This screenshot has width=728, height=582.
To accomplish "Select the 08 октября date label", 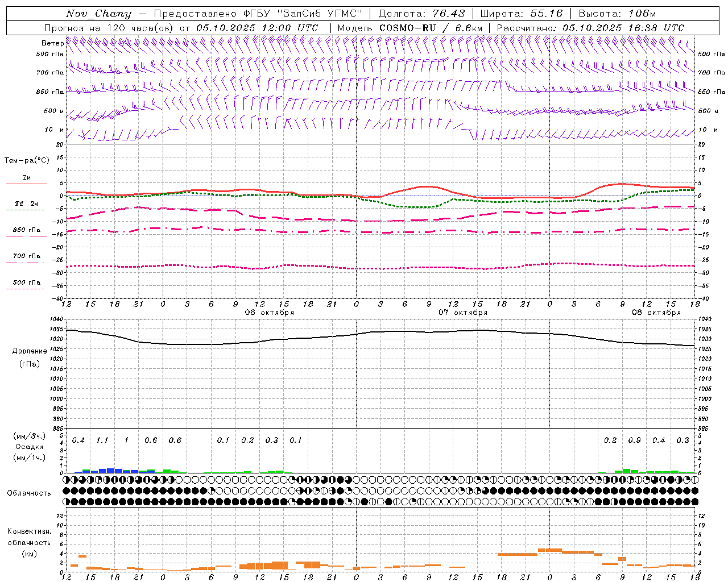I will pos(656,313).
